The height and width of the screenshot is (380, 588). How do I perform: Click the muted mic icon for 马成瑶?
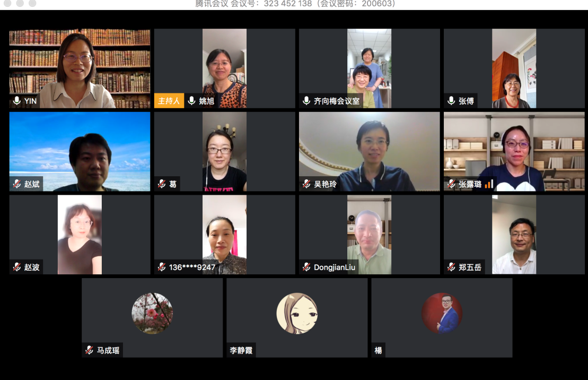[x=89, y=350]
